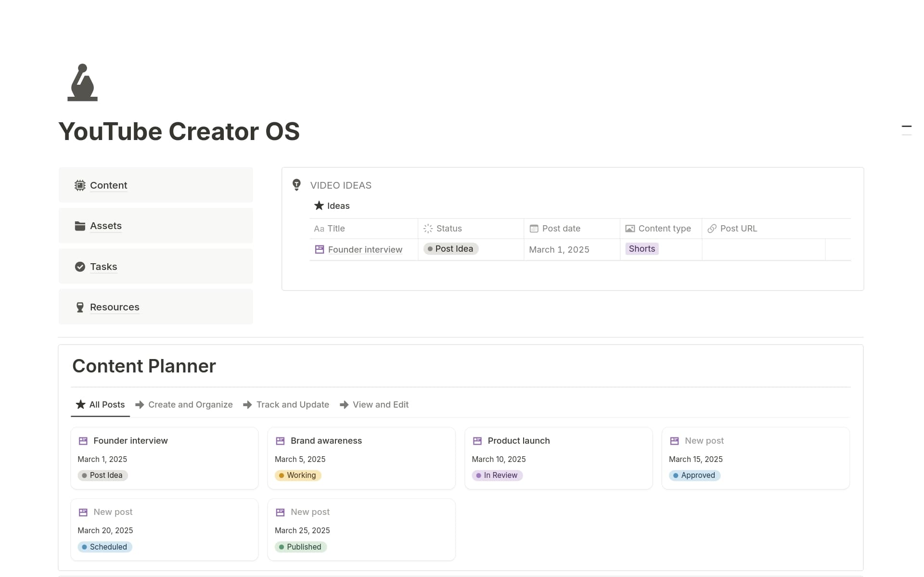Change the Post Idea status on Founder interview
Image resolution: width=924 pixels, height=577 pixels.
pyautogui.click(x=450, y=249)
